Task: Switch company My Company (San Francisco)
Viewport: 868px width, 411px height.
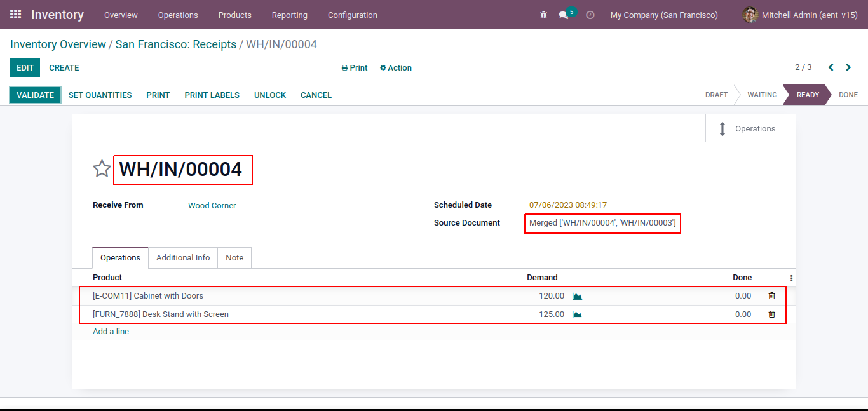Action: (664, 15)
